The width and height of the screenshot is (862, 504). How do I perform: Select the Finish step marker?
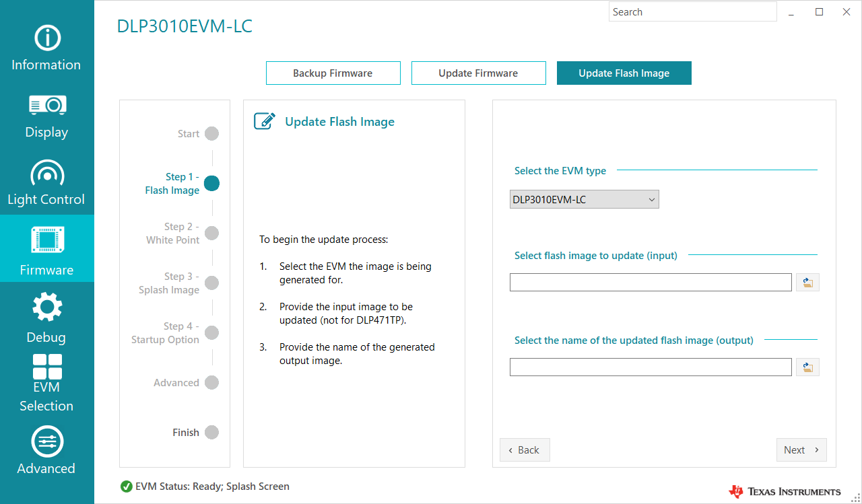click(211, 433)
